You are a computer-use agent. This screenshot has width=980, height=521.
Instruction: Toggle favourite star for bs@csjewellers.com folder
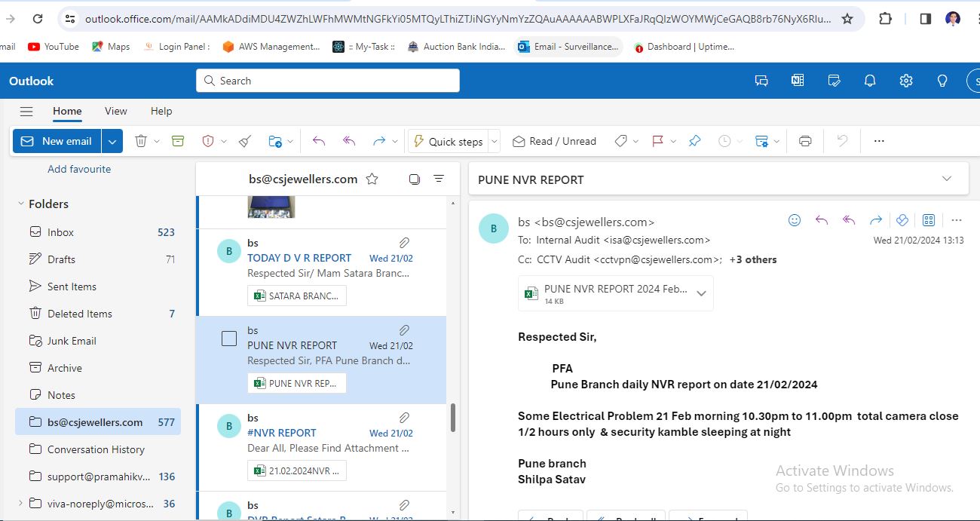(x=372, y=179)
